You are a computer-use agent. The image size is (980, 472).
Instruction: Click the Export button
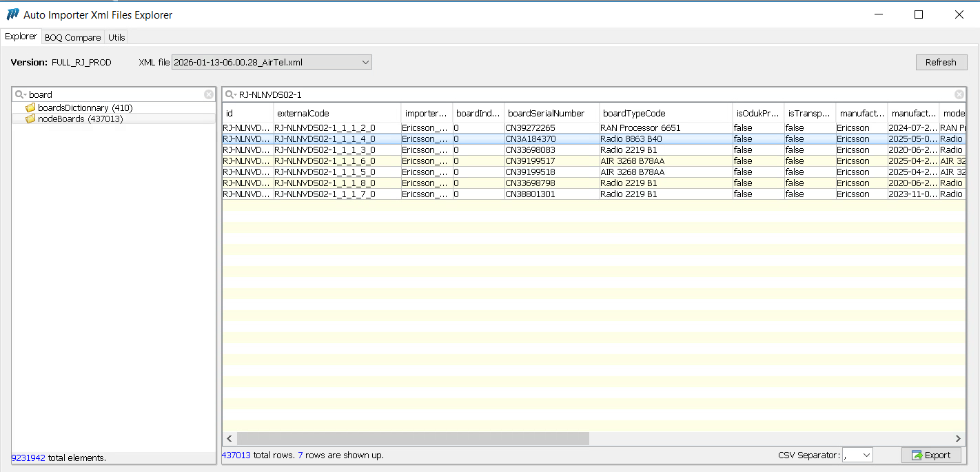[930, 455]
